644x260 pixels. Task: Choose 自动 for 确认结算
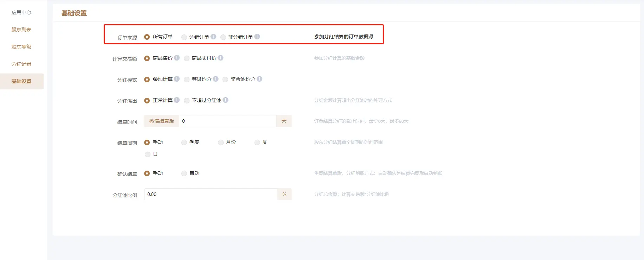pyautogui.click(x=184, y=173)
